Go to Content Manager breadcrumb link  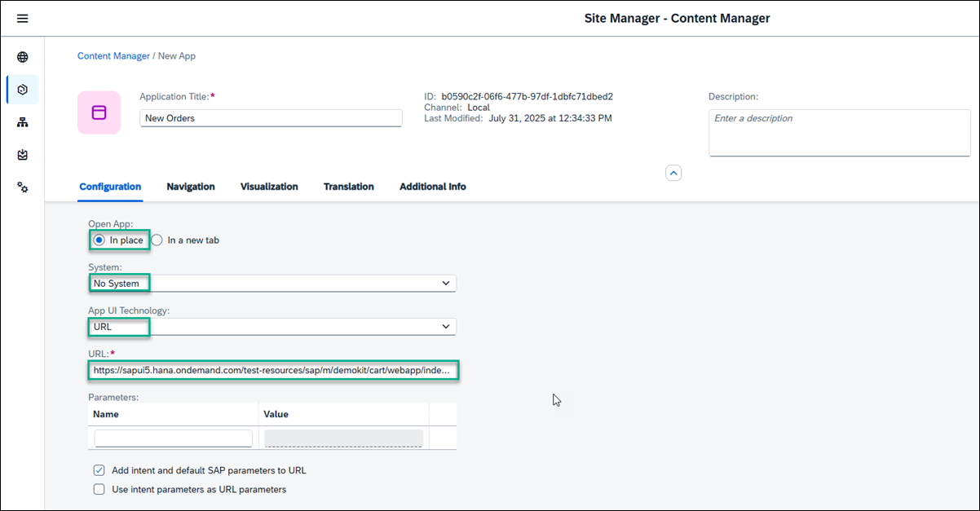pyautogui.click(x=113, y=56)
